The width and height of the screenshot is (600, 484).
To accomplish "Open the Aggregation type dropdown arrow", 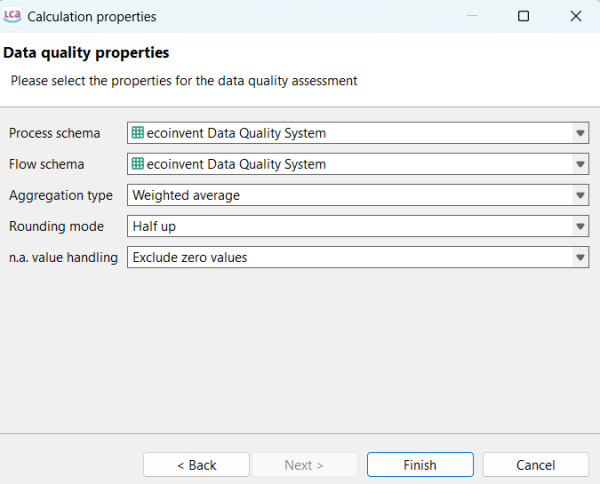I will pos(580,195).
